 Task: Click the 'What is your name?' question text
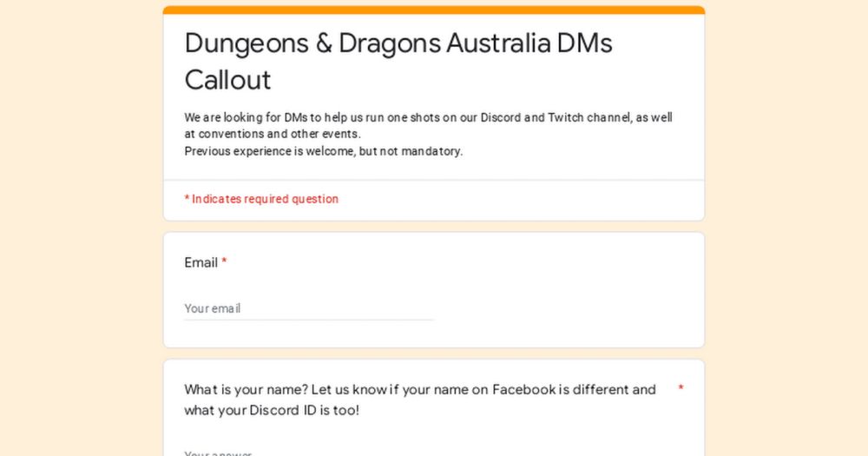419,389
